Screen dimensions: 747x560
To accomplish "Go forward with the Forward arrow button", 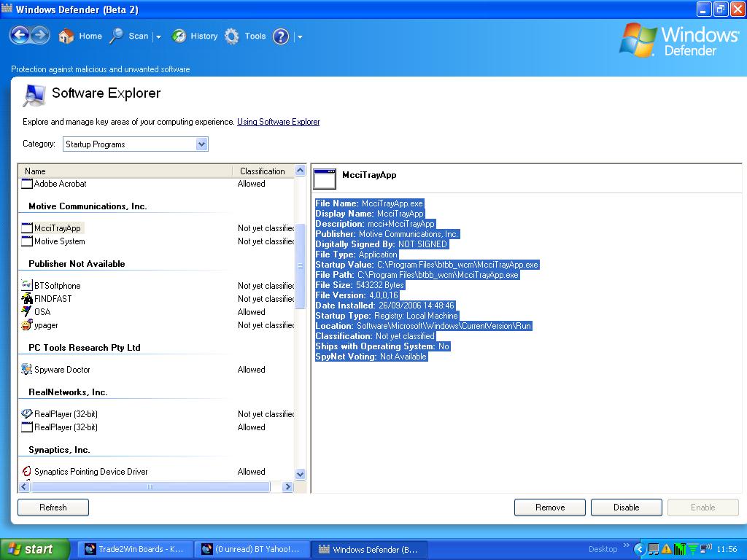I will click(40, 35).
